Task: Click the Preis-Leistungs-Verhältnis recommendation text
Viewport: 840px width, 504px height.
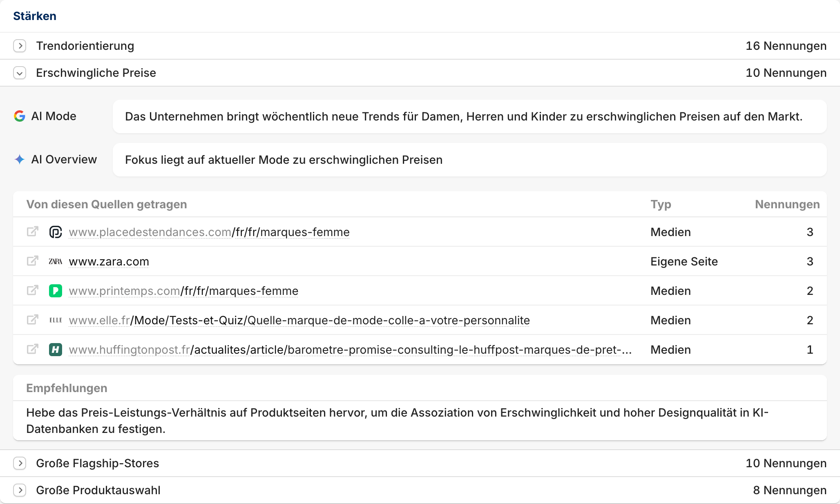Action: pyautogui.click(x=397, y=421)
